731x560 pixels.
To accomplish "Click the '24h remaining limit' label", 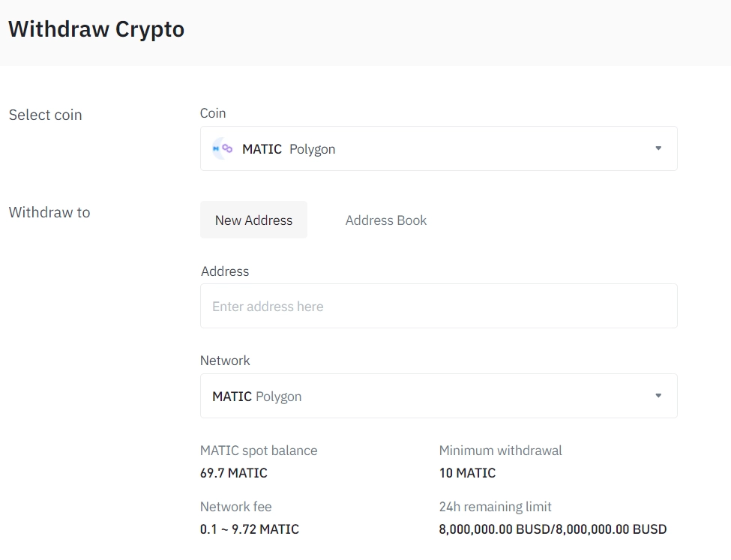I will pyautogui.click(x=495, y=507).
